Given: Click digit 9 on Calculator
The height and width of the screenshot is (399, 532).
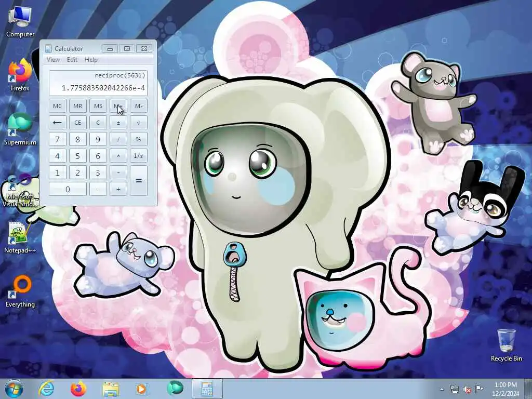Looking at the screenshot, I should tap(98, 139).
